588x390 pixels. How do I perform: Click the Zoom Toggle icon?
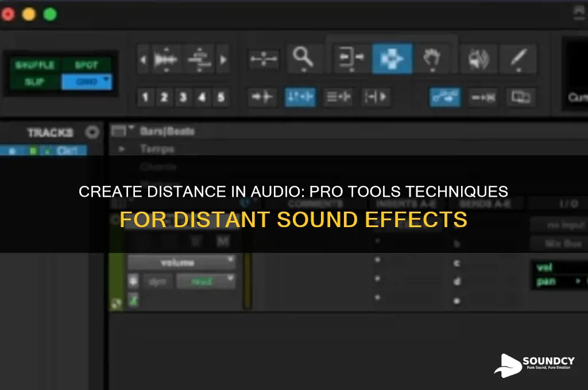(264, 59)
